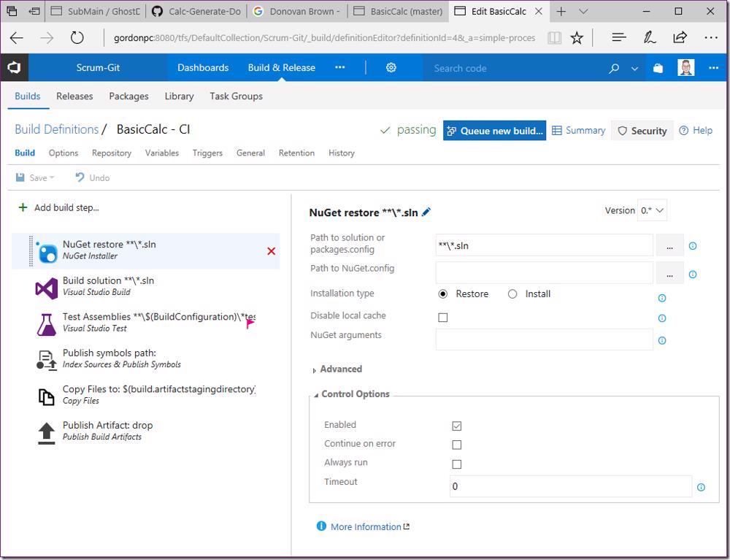Click the Copy Files step icon
The width and height of the screenshot is (730, 560).
tap(46, 397)
